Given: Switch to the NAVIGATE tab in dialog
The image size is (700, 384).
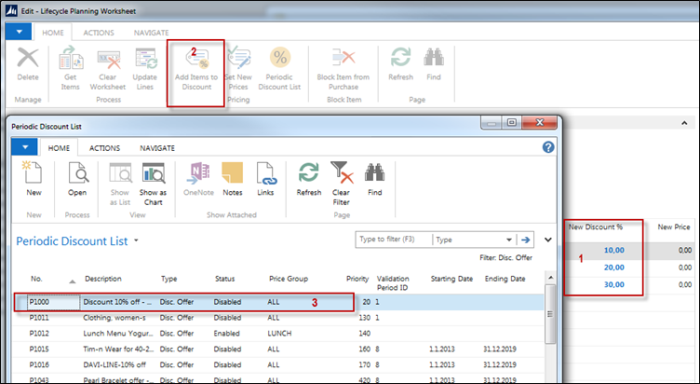Looking at the screenshot, I should pos(157,148).
